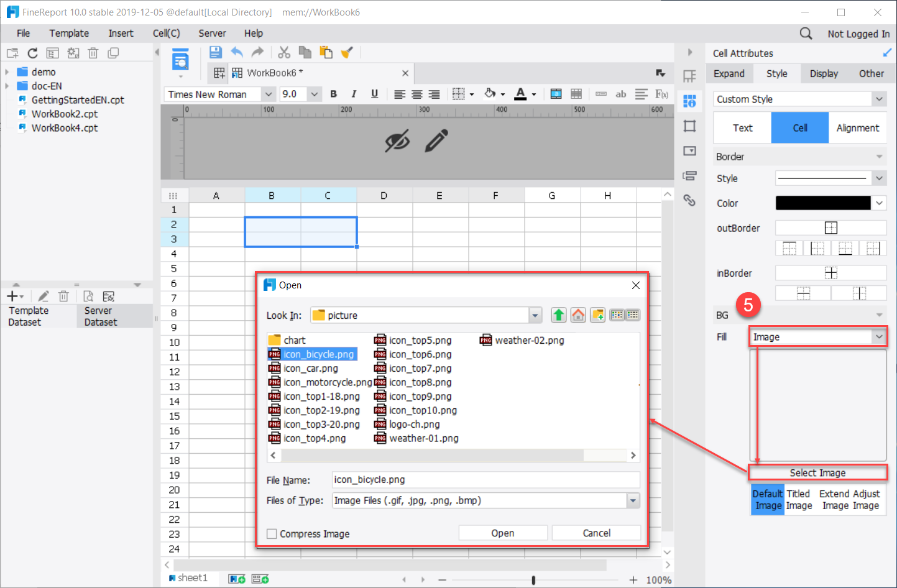Click the Undo arrow icon
Viewport: 897px width, 588px height.
point(236,53)
